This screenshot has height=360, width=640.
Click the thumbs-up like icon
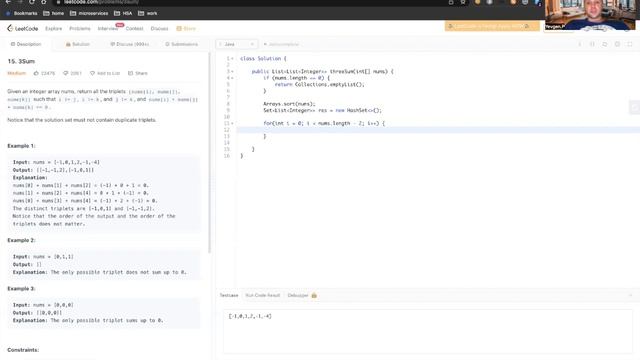[x=36, y=73]
